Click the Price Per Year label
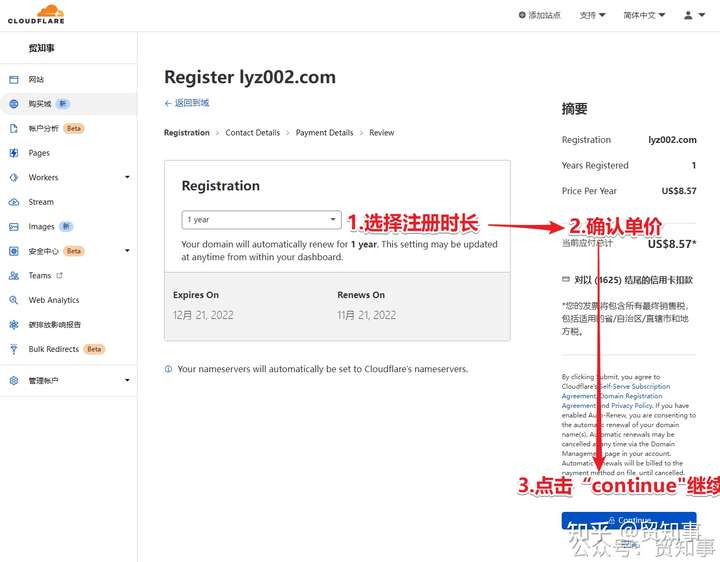The height and width of the screenshot is (562, 720). click(x=589, y=191)
